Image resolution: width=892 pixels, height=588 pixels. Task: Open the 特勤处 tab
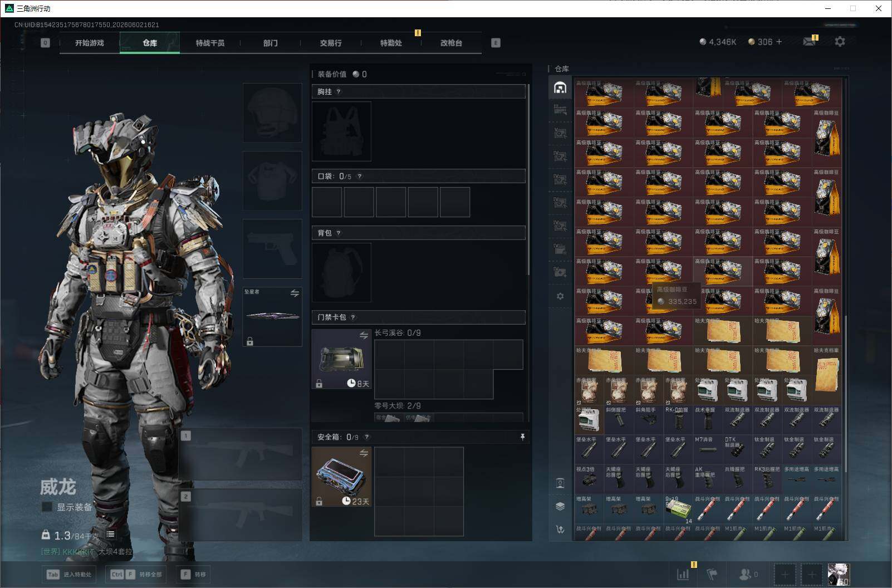[x=391, y=43]
